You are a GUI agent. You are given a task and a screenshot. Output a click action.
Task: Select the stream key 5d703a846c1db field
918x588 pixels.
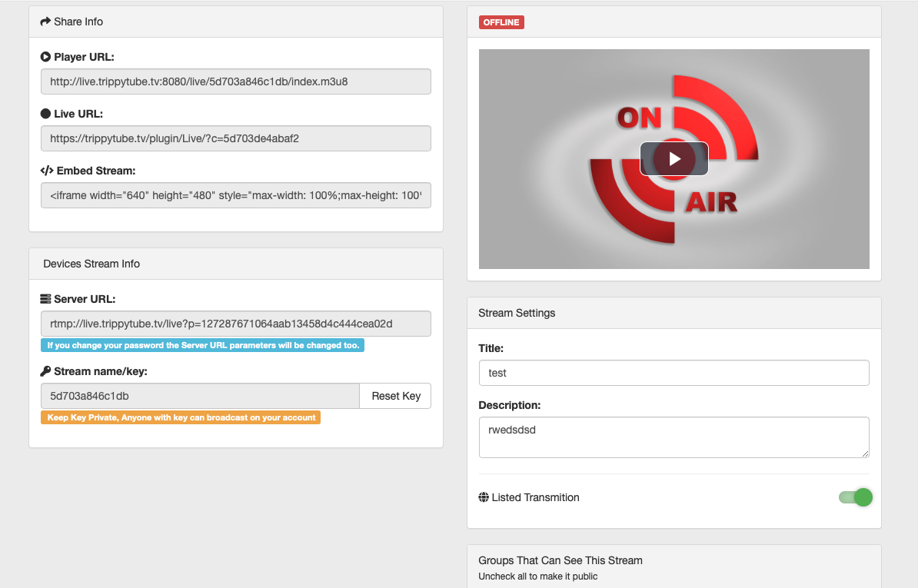(x=200, y=396)
